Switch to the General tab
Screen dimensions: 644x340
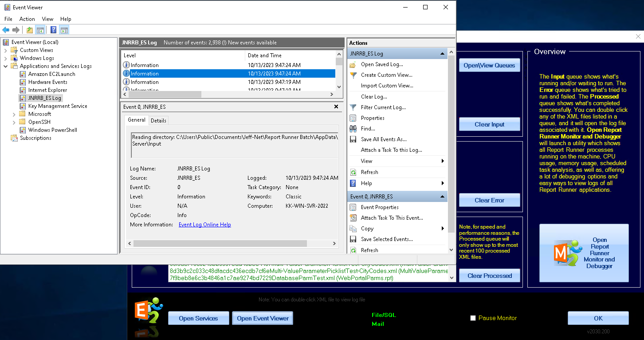137,120
